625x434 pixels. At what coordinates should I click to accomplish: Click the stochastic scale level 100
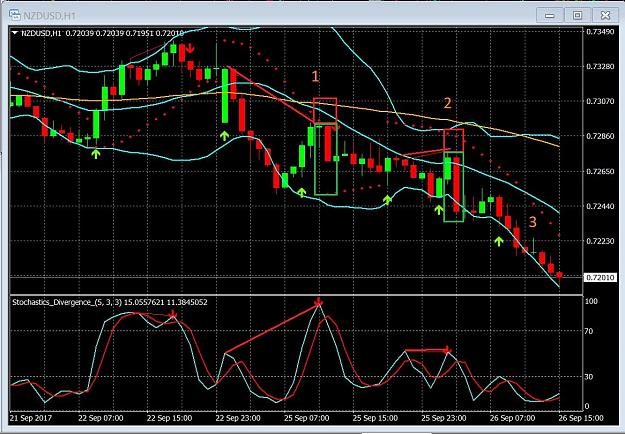[592, 301]
